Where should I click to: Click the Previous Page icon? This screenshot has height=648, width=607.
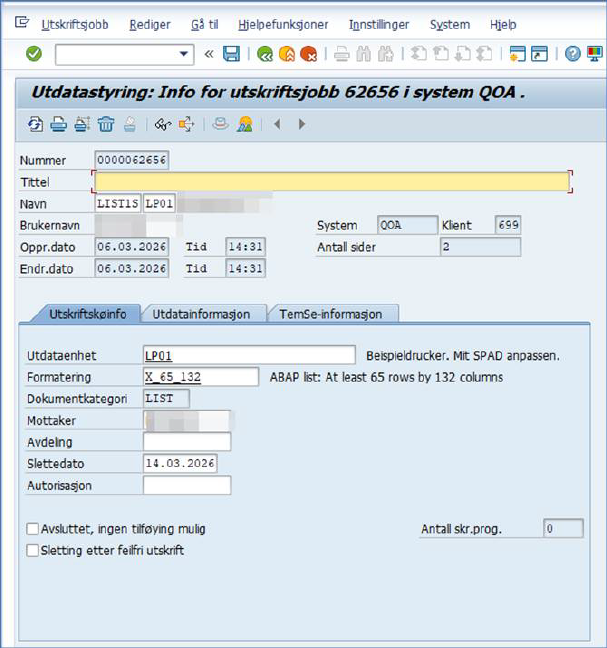pyautogui.click(x=440, y=54)
